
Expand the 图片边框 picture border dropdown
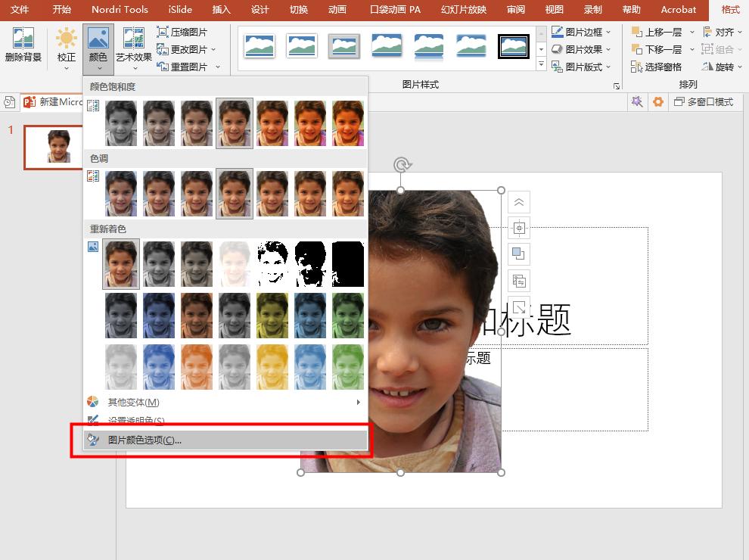tap(608, 32)
